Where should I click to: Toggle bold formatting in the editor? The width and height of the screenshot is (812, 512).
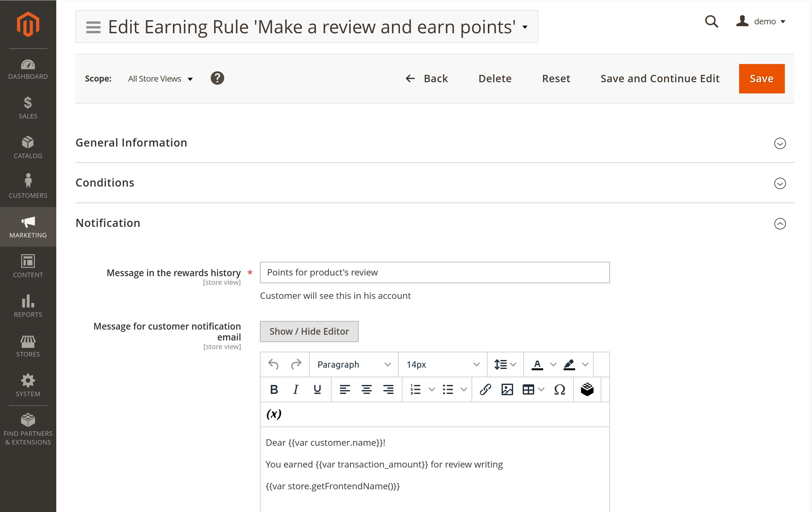[x=274, y=389]
